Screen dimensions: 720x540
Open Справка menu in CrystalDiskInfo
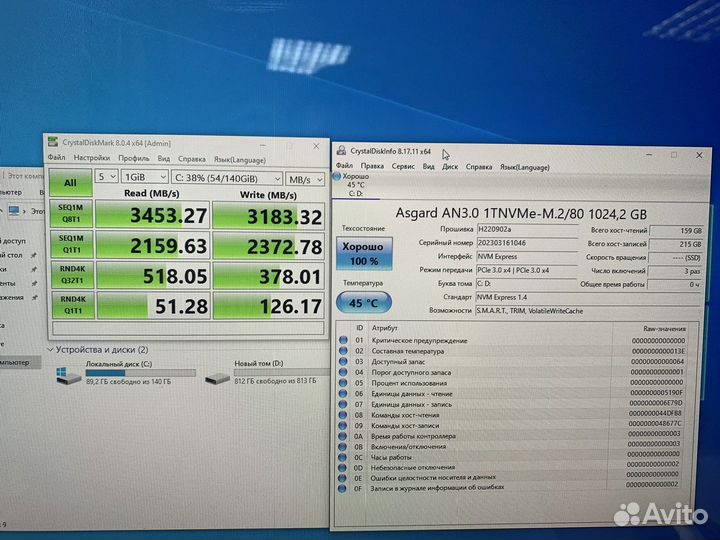coord(479,167)
